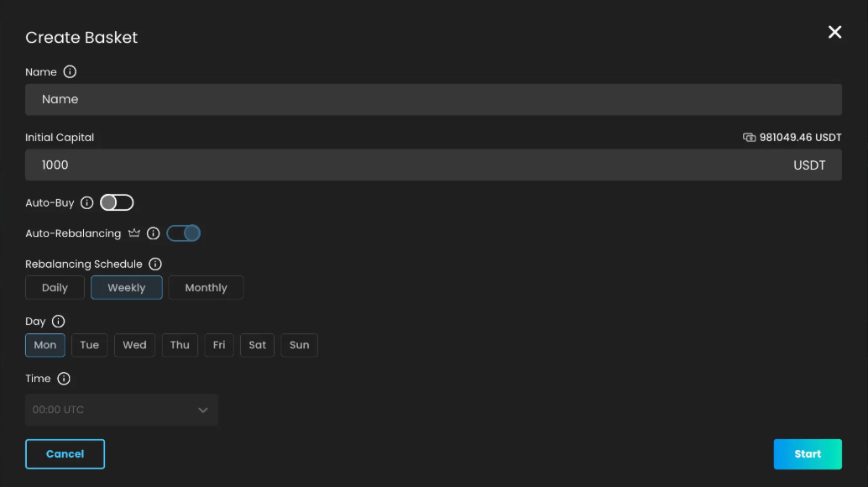Click the Auto-Buy info icon
This screenshot has height=487, width=868.
(87, 202)
